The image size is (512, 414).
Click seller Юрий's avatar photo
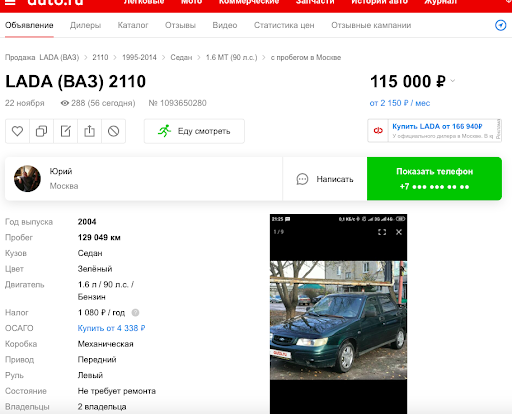[x=27, y=179]
